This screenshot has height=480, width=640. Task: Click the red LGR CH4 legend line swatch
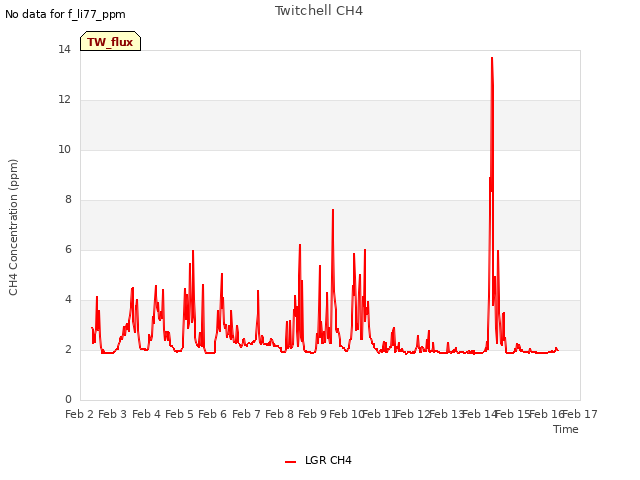click(x=290, y=462)
